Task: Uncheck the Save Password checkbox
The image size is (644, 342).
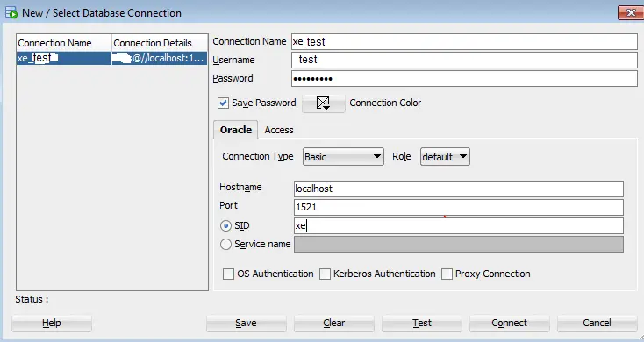Action: [223, 103]
